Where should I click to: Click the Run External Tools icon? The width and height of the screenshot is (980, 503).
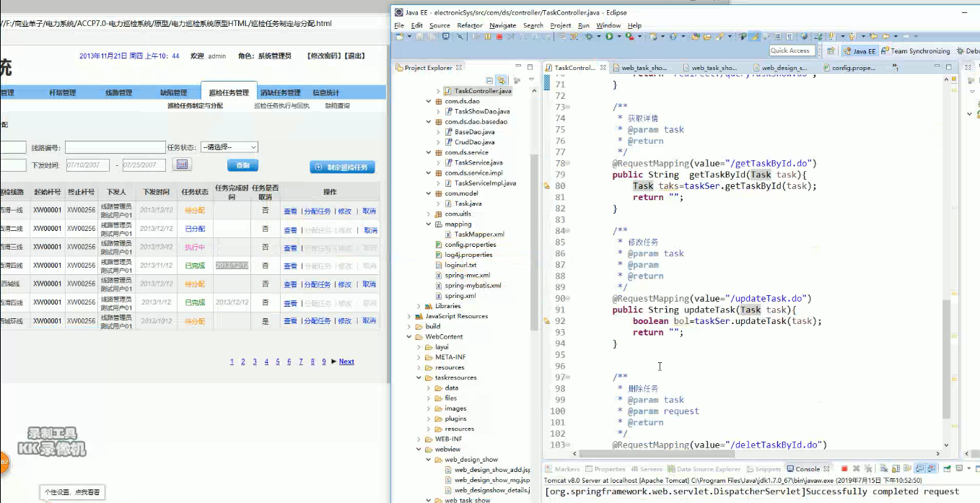pyautogui.click(x=629, y=36)
